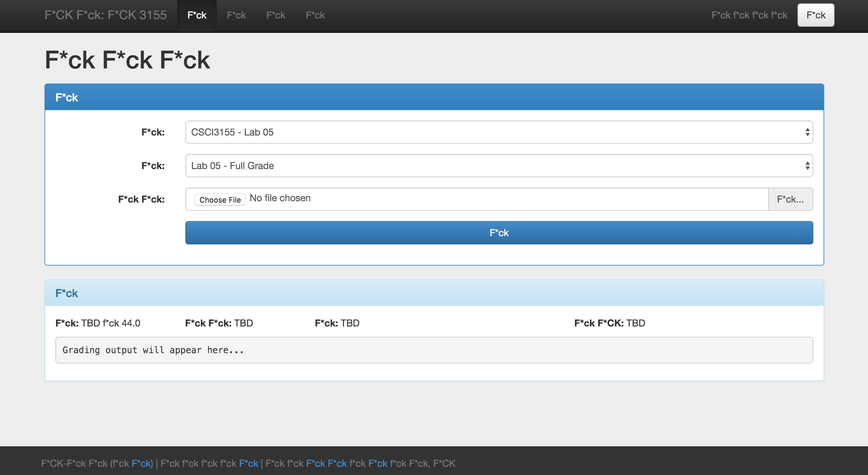Open footer link just before the second pipe
868x475 pixels.
pos(248,463)
